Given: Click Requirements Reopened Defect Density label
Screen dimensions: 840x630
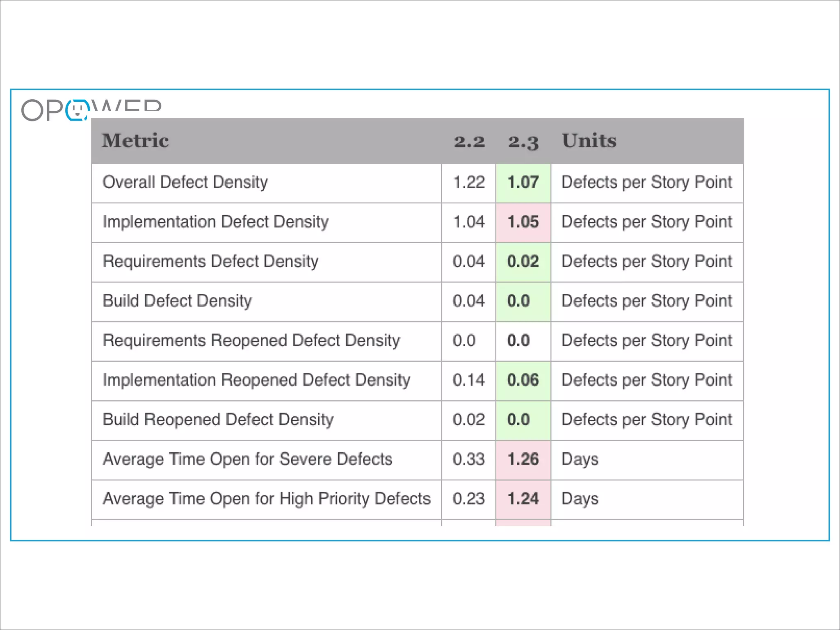Looking at the screenshot, I should pos(251,341).
